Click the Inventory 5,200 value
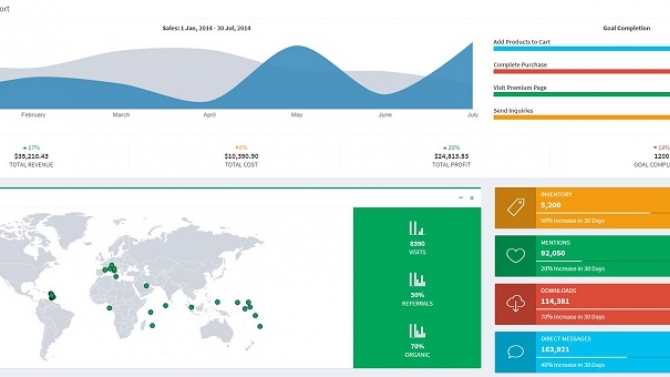 pos(550,205)
